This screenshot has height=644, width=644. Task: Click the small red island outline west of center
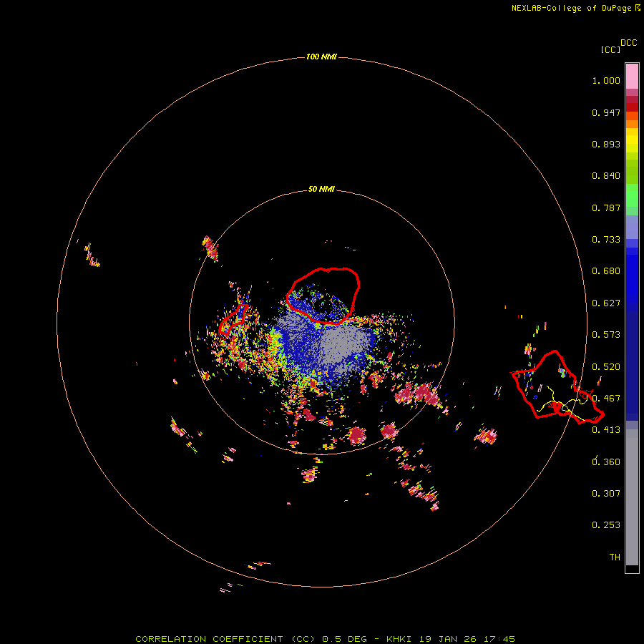[x=233, y=319]
